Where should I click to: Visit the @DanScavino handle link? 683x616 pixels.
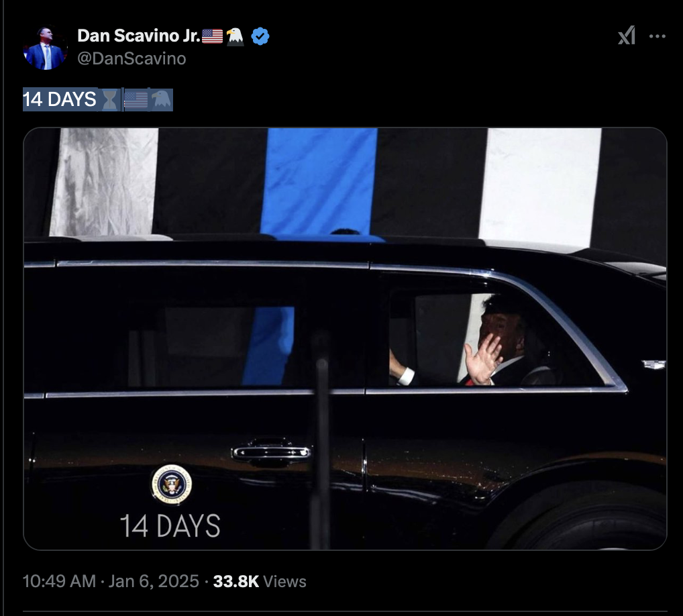click(x=132, y=58)
